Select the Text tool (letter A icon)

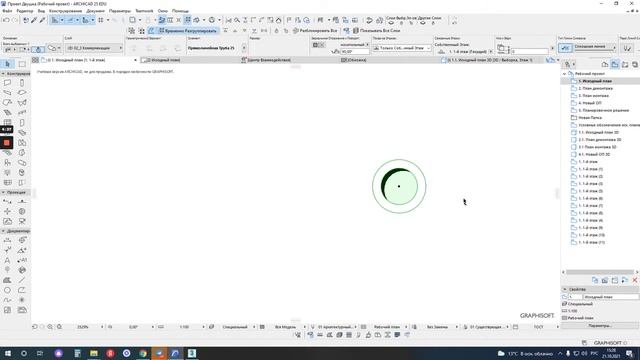(x=7, y=260)
